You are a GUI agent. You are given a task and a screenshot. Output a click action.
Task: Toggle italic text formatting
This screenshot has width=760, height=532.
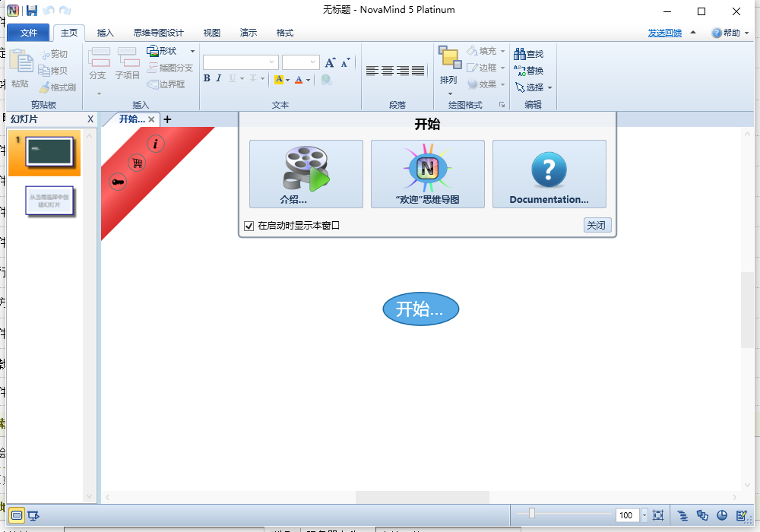click(x=219, y=78)
